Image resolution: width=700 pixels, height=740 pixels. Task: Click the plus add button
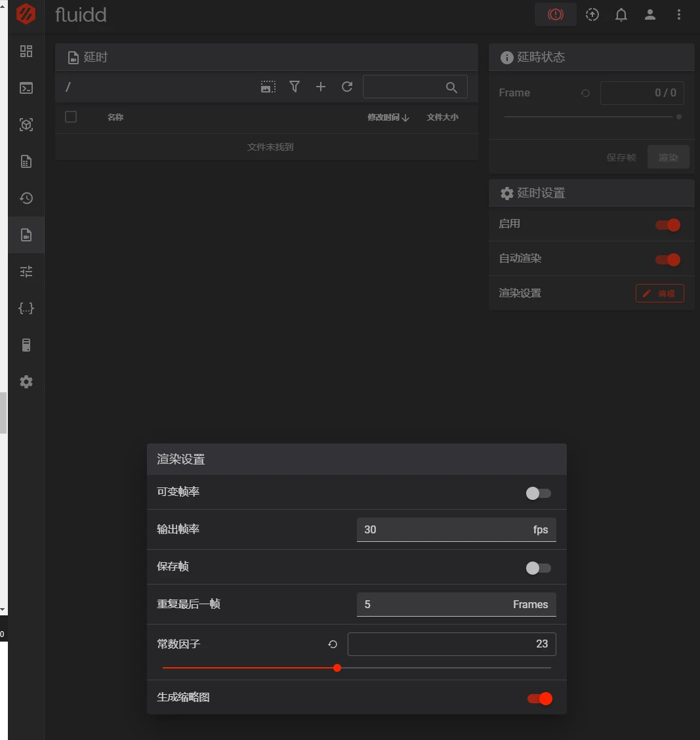tap(321, 87)
